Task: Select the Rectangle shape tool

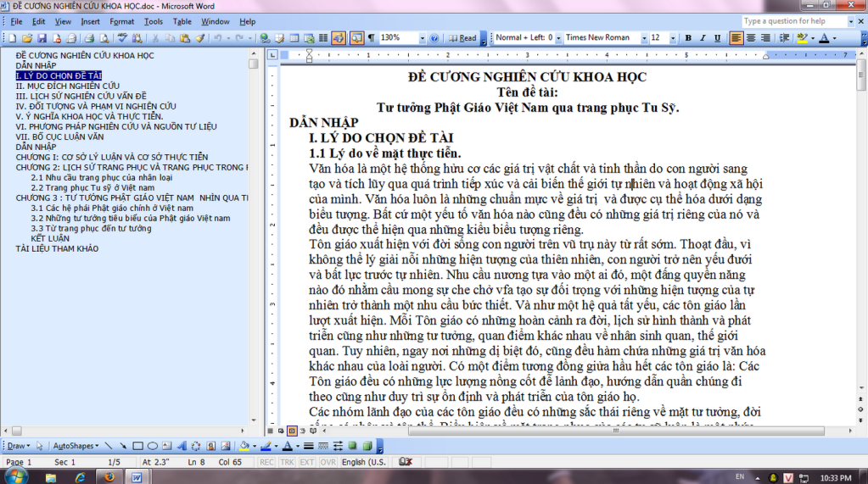Action: click(137, 446)
